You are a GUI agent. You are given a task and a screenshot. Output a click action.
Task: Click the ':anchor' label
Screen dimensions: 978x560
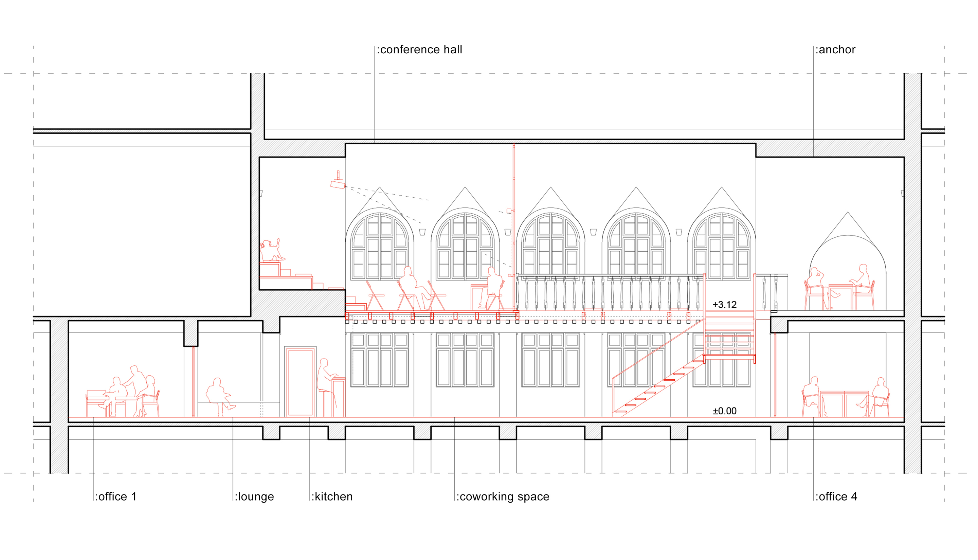click(835, 50)
